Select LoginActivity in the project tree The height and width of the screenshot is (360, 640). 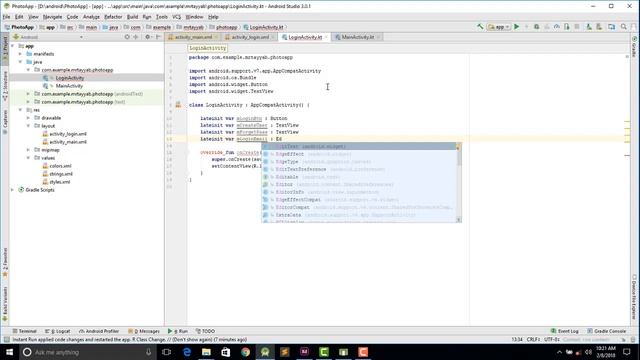tap(69, 78)
